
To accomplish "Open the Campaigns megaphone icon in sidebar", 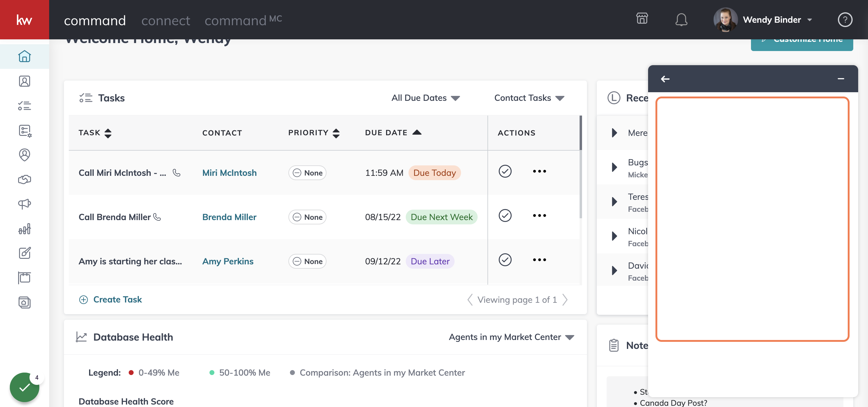I will pyautogui.click(x=24, y=204).
